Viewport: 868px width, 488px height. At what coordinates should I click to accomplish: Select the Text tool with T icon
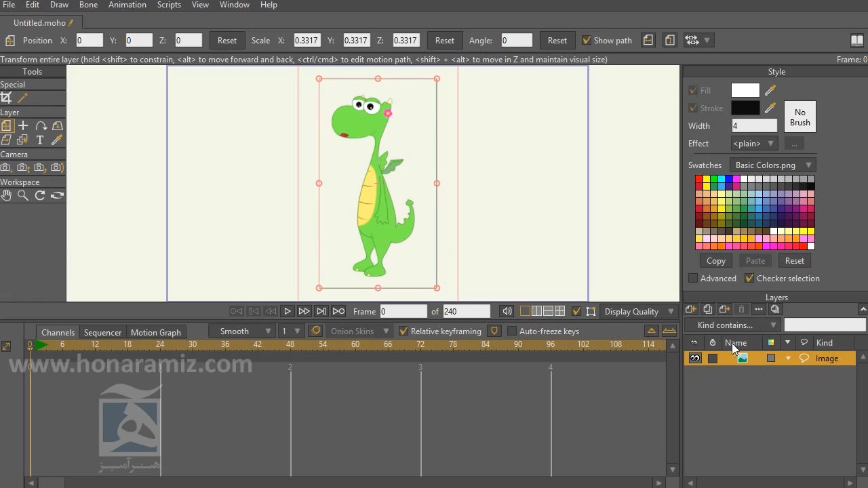(x=40, y=140)
